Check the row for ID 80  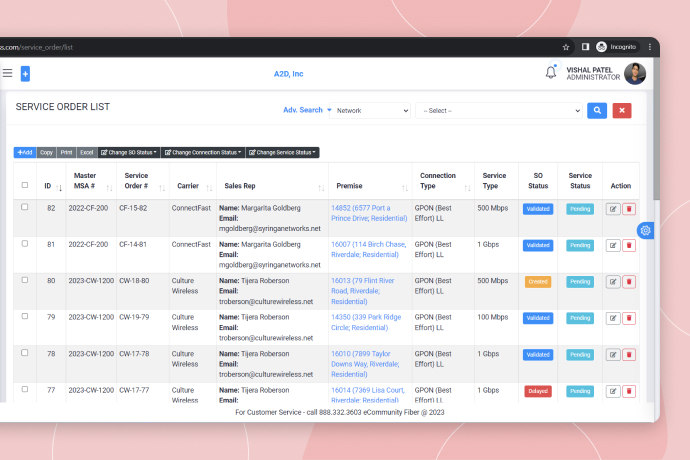[25, 280]
